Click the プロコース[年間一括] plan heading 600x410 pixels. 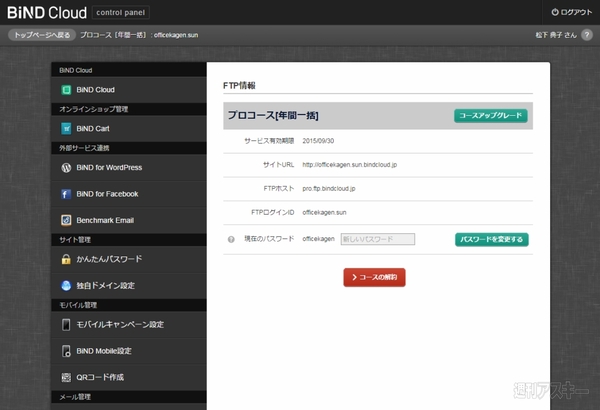(x=273, y=115)
